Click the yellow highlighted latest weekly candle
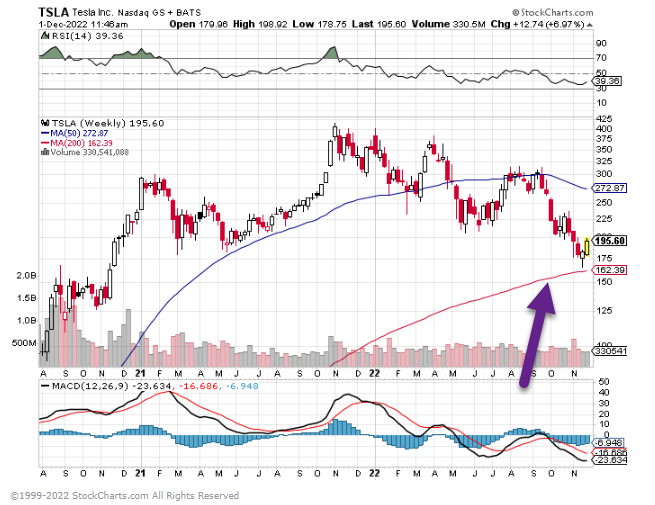The image size is (655, 505). (x=587, y=246)
